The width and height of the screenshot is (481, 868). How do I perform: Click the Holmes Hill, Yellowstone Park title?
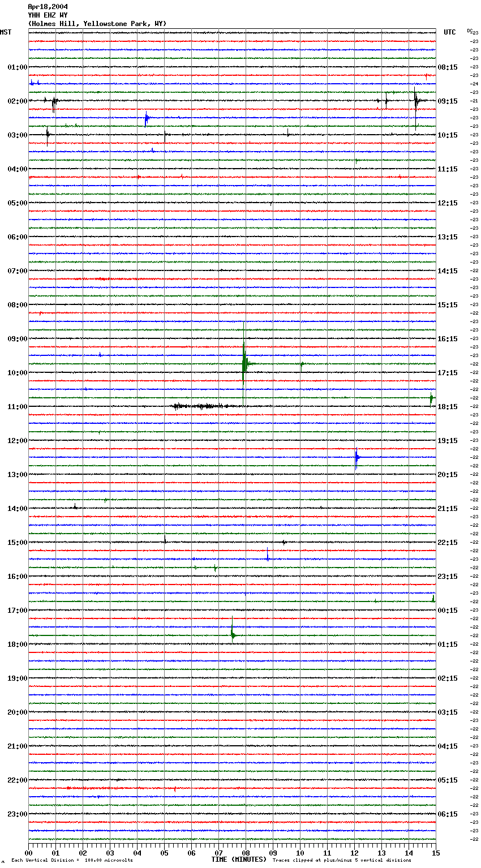point(97,24)
